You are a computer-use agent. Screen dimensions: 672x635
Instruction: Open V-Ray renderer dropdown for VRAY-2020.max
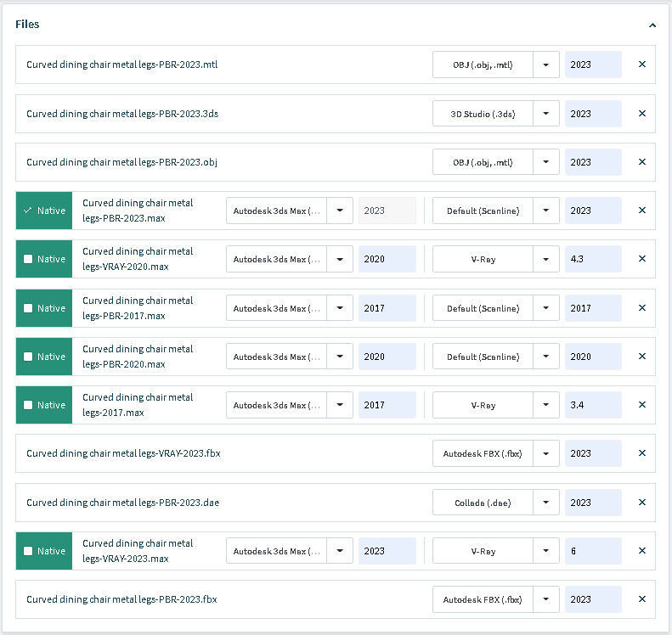point(546,259)
